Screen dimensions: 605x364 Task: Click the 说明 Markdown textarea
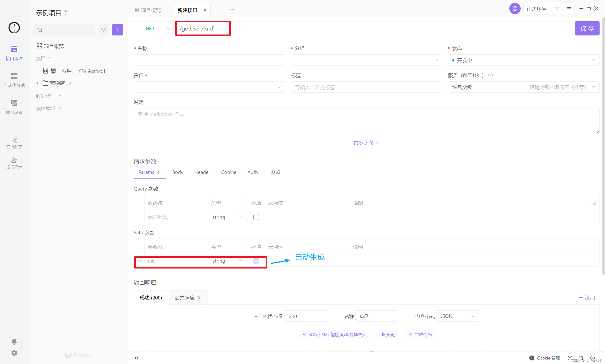366,121
